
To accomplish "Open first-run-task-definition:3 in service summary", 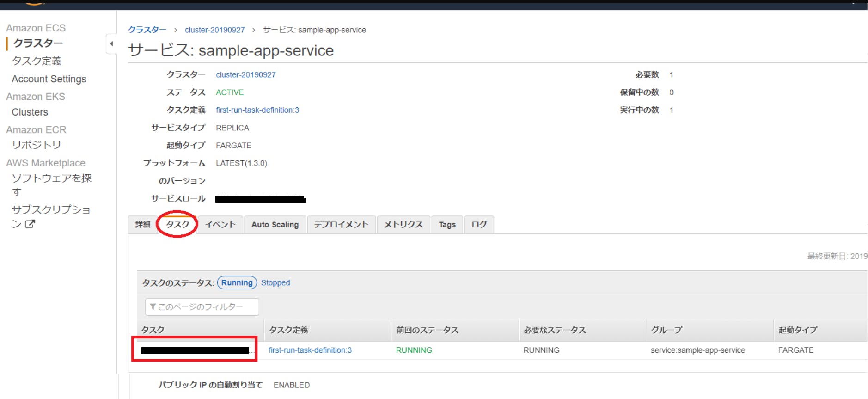I will coord(257,110).
